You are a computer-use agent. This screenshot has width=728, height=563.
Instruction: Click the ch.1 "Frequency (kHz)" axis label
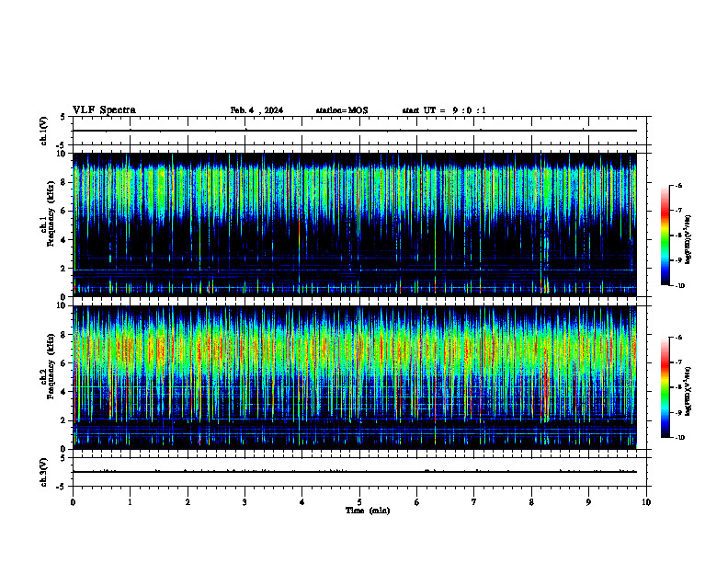51,213
